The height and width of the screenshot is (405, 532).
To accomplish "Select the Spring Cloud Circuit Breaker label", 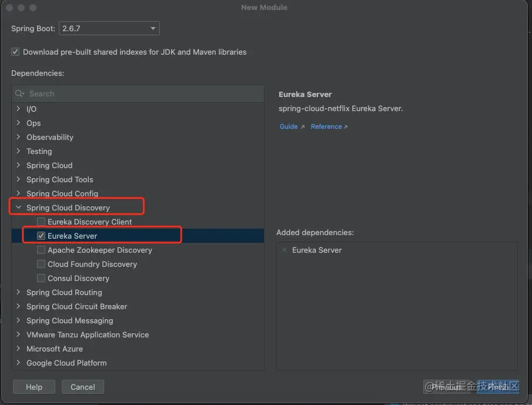I will click(76, 306).
